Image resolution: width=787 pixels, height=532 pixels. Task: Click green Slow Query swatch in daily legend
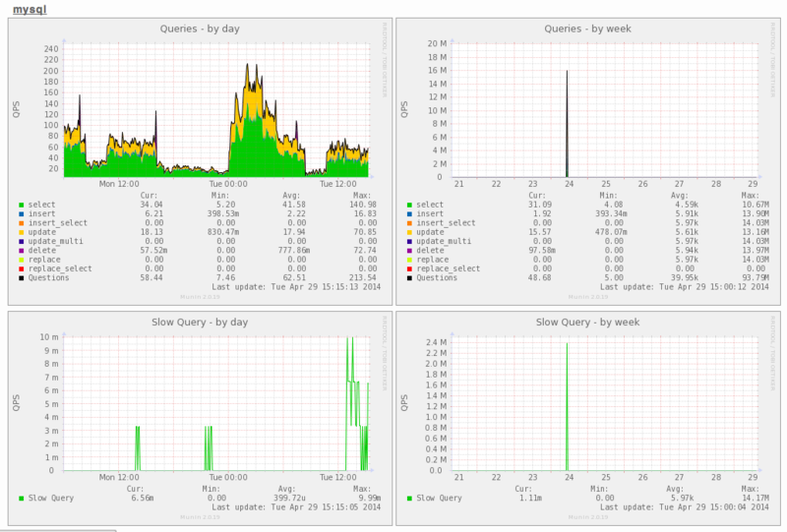coord(21,499)
